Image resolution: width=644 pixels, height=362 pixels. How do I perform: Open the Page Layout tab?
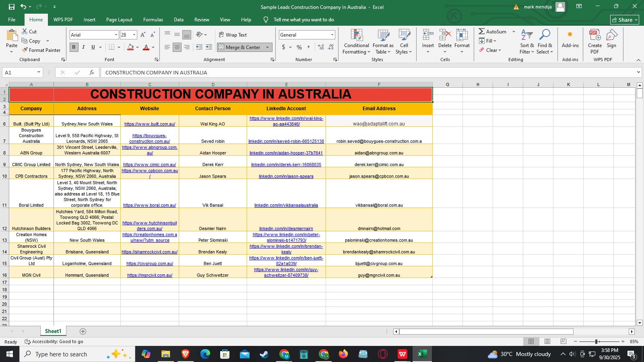click(119, 20)
